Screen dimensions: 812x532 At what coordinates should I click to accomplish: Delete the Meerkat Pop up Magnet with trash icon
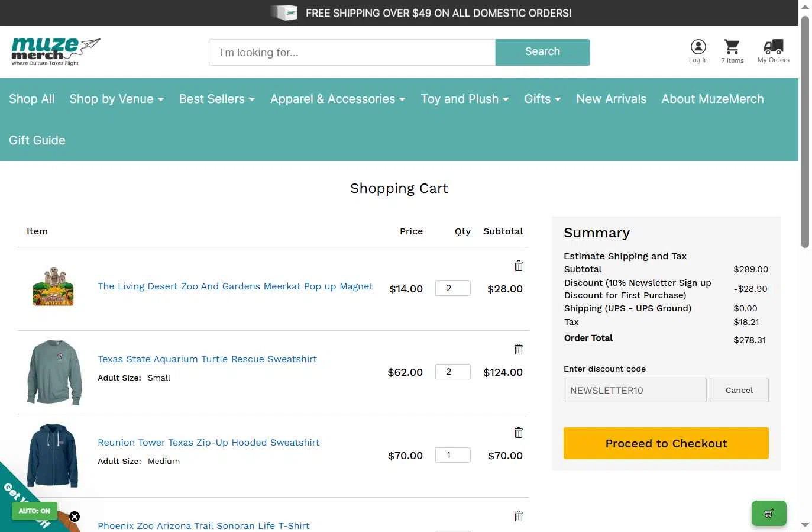click(x=519, y=266)
